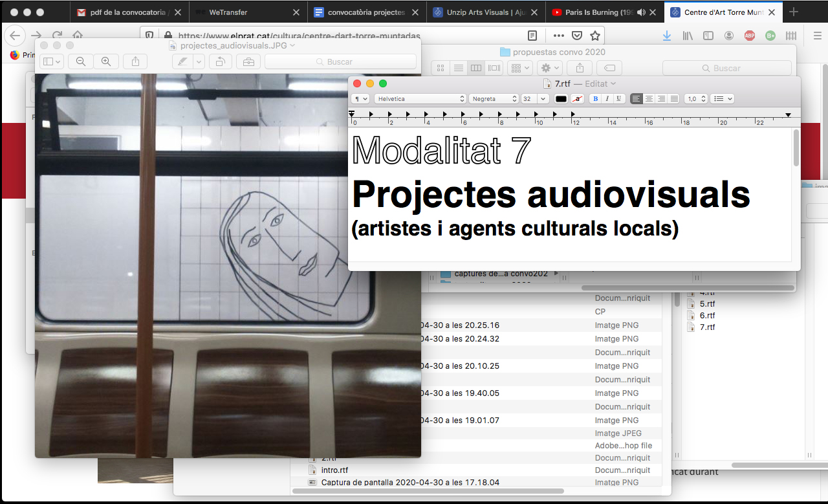
Task: Zoom in on projectes_audiovisuals.JPG in Preview
Action: [106, 61]
